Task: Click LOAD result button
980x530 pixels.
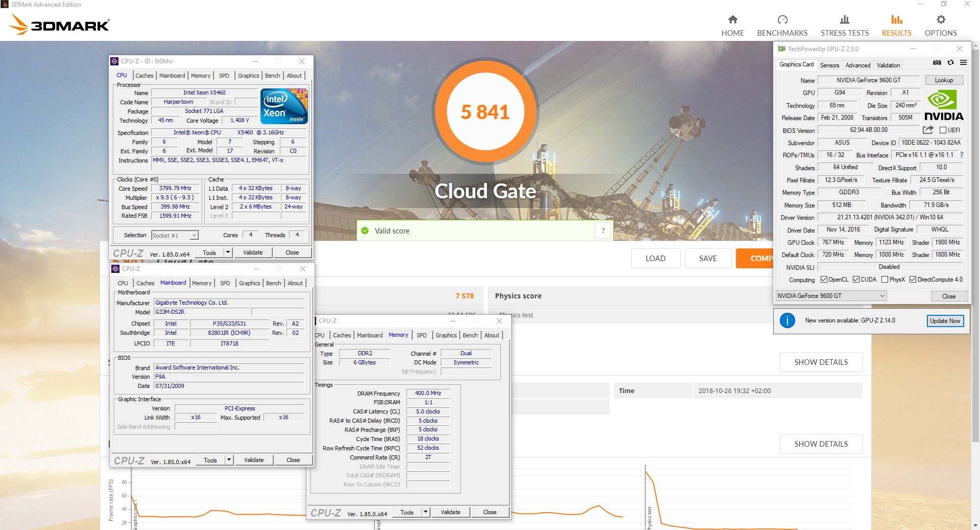Action: coord(655,259)
